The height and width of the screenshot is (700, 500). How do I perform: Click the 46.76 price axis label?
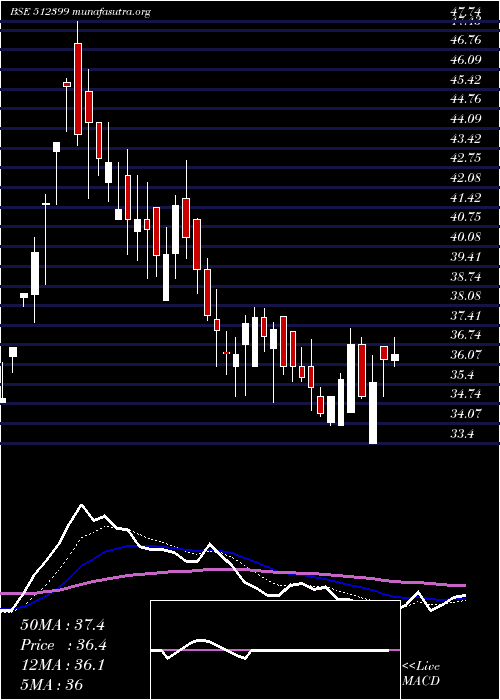(466, 40)
